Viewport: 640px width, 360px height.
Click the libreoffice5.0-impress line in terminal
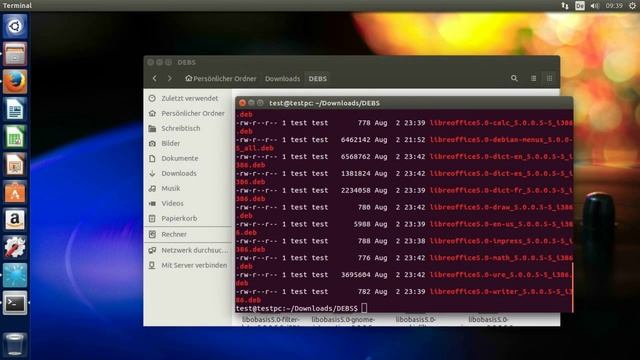[x=404, y=241]
